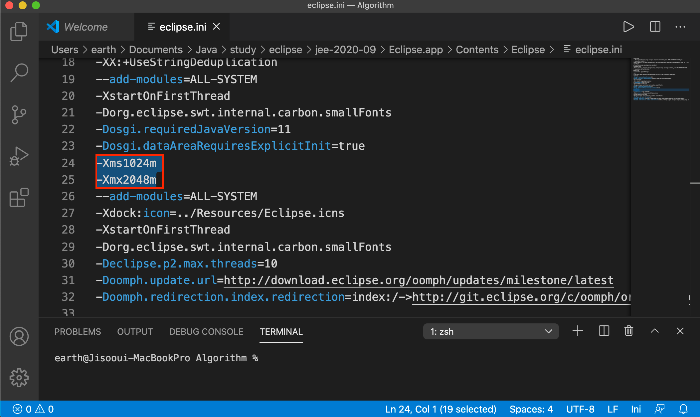Select the TERMINAL panel tab
This screenshot has width=700, height=417.
click(x=281, y=332)
